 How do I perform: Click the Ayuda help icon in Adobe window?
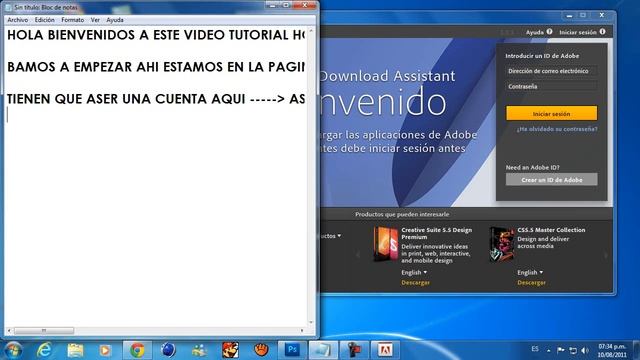pos(549,31)
